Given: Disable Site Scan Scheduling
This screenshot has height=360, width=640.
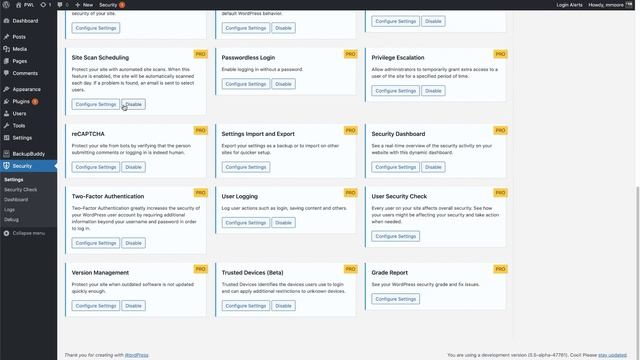Looking at the screenshot, I should [x=133, y=104].
